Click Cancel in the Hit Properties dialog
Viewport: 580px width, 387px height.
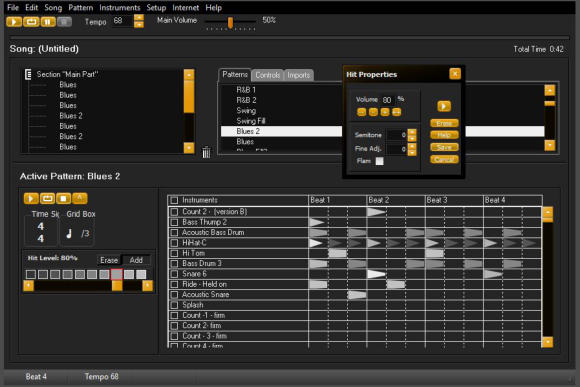[444, 159]
